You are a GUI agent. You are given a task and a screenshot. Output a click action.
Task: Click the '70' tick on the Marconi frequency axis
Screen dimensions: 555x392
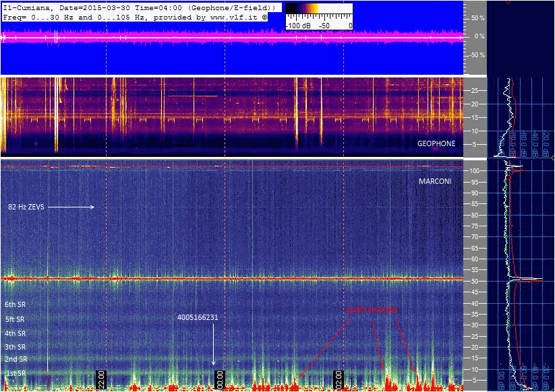tap(475, 237)
